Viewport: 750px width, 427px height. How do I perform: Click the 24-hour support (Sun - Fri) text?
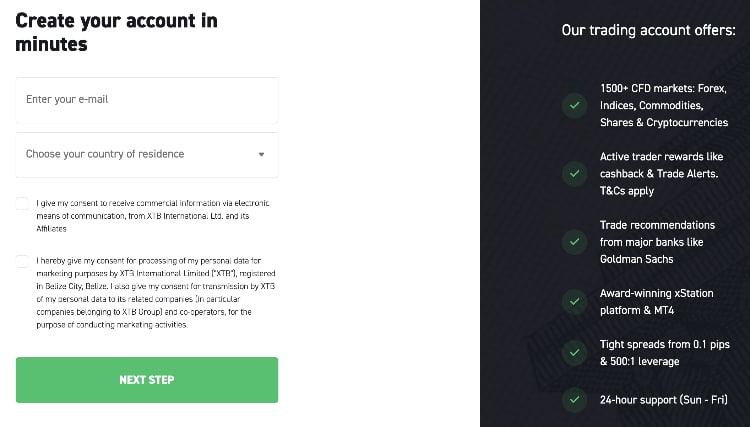click(x=664, y=400)
